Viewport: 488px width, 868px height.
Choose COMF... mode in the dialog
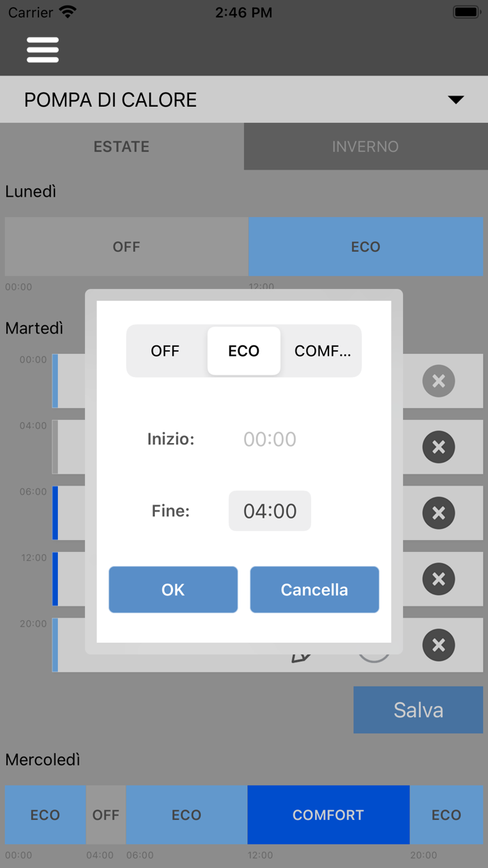pos(322,351)
